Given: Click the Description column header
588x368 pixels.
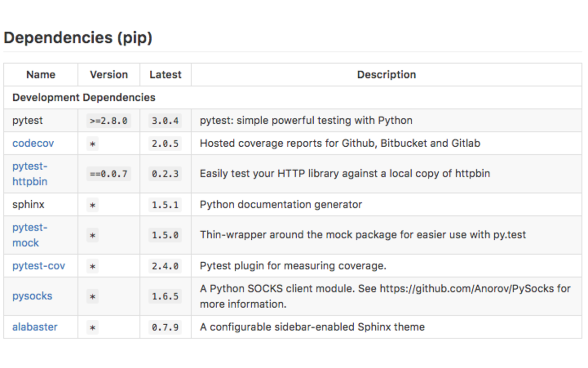Looking at the screenshot, I should pos(386,75).
